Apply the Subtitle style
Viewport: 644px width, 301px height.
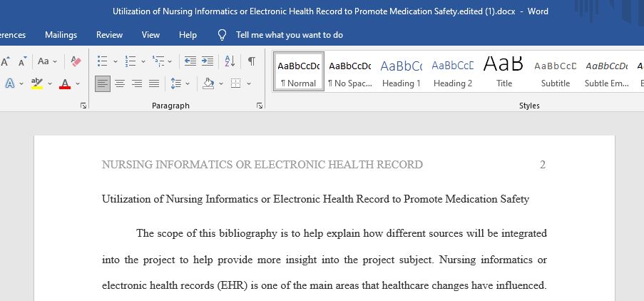(x=556, y=71)
